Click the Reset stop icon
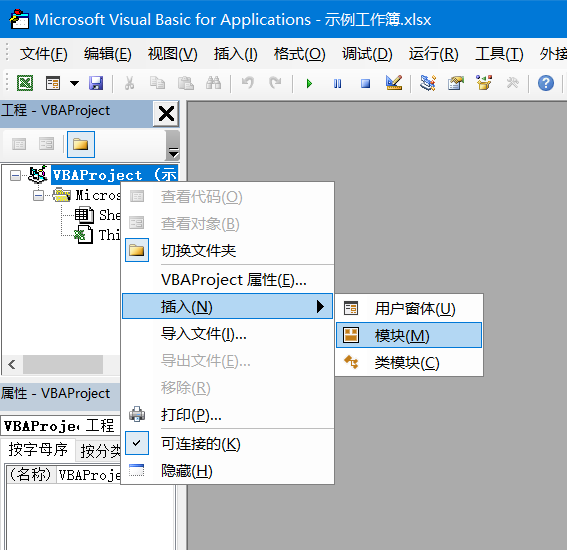The height and width of the screenshot is (550, 567). point(366,84)
